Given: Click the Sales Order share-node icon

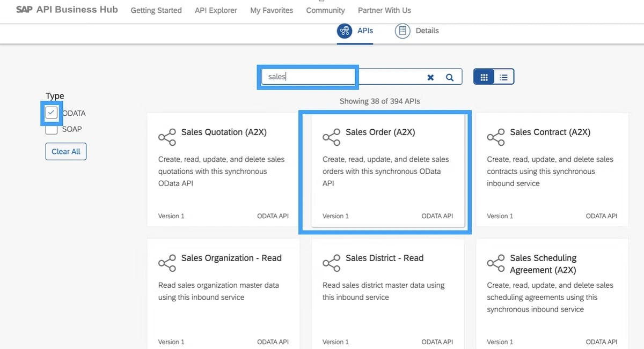Looking at the screenshot, I should (x=331, y=137).
